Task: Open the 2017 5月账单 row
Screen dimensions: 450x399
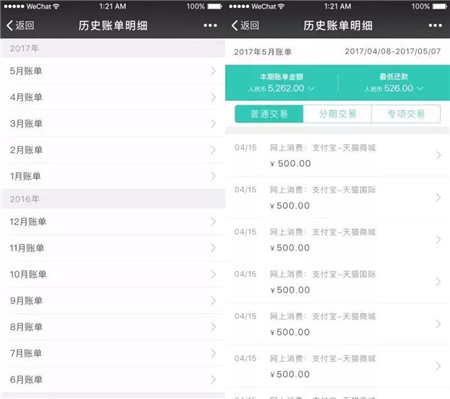Action: [x=113, y=71]
